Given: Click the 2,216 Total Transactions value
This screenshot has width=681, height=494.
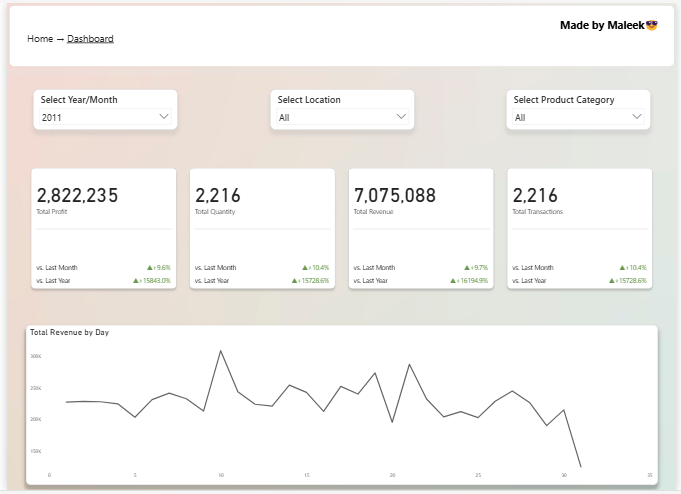Looking at the screenshot, I should click(535, 196).
